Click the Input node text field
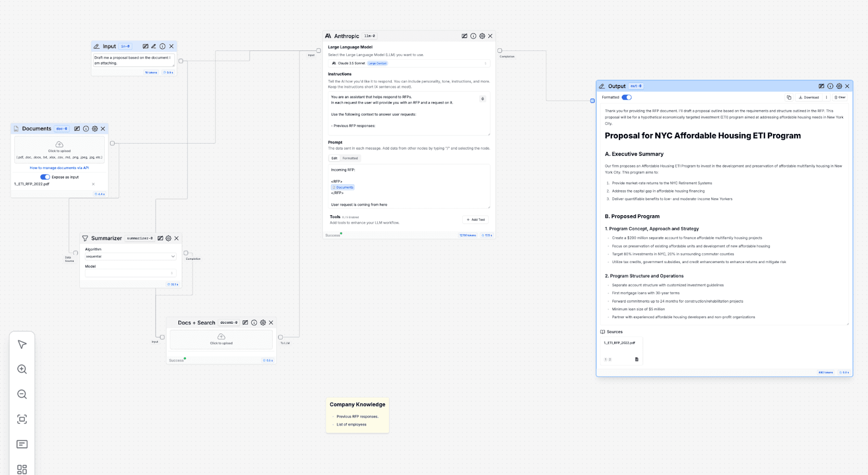The image size is (868, 475). pos(133,60)
